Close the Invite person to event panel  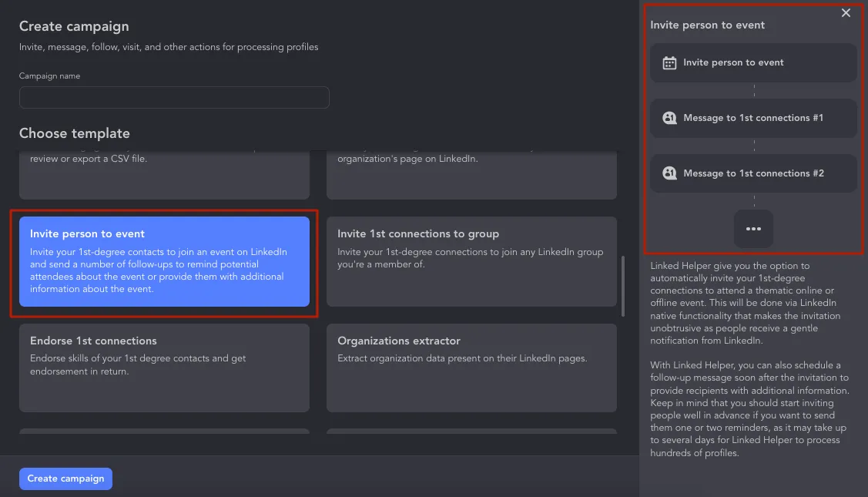(846, 13)
